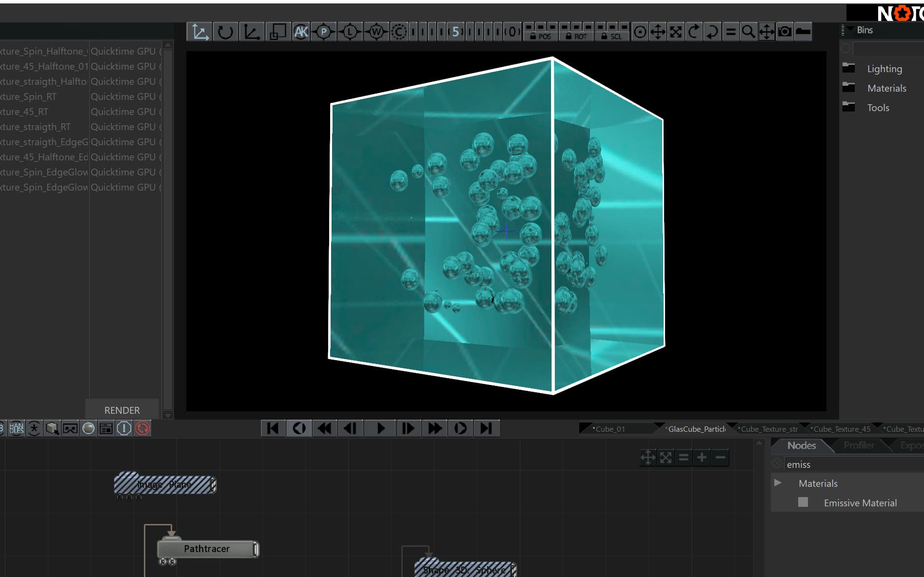Click the red refresh icon
The width and height of the screenshot is (924, 577).
(x=142, y=428)
